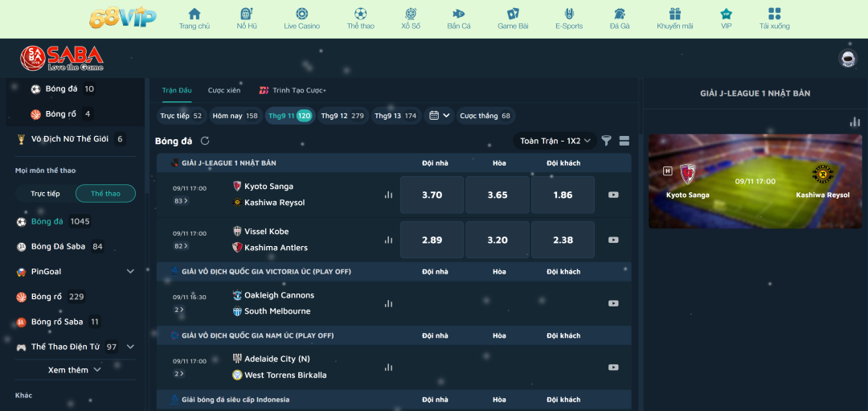Open Khuyến mãi promotions
This screenshot has height=411, width=868.
675,18
